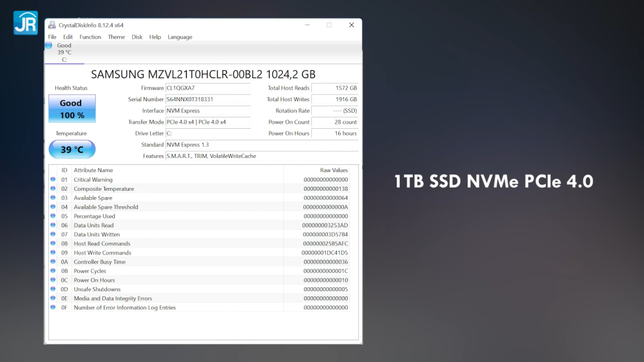Viewport: 644px width, 362px height.
Task: Click the JR logo in the corner
Action: [x=25, y=22]
